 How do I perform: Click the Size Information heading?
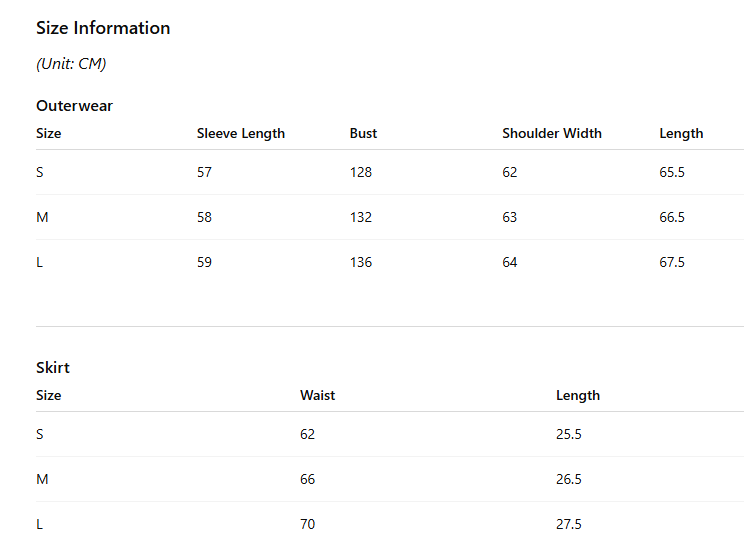click(x=103, y=28)
